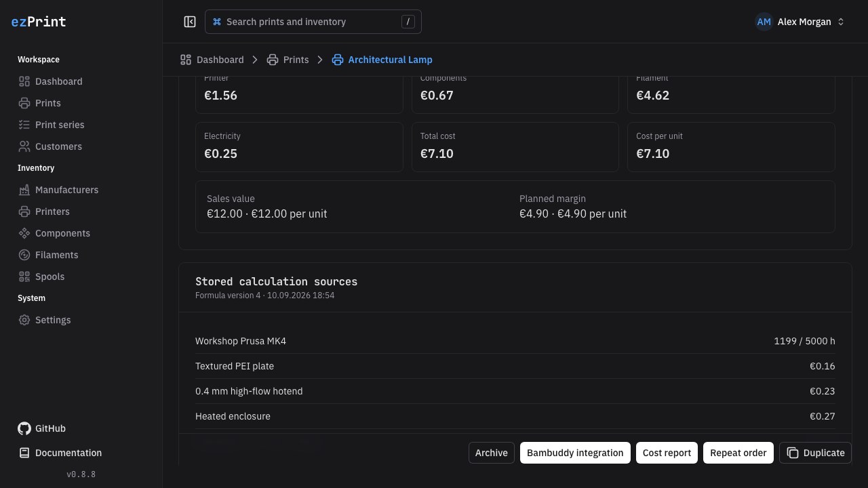Click the Electricity €0.25 card

299,147
